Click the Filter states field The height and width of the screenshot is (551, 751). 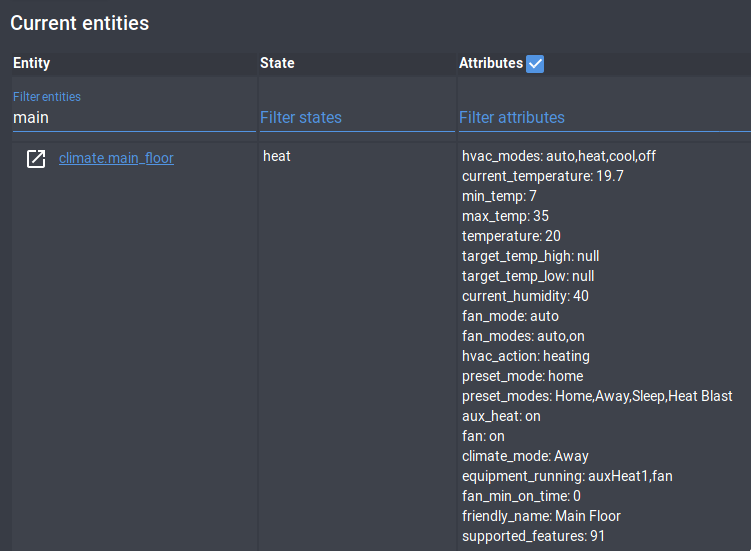pyautogui.click(x=356, y=118)
